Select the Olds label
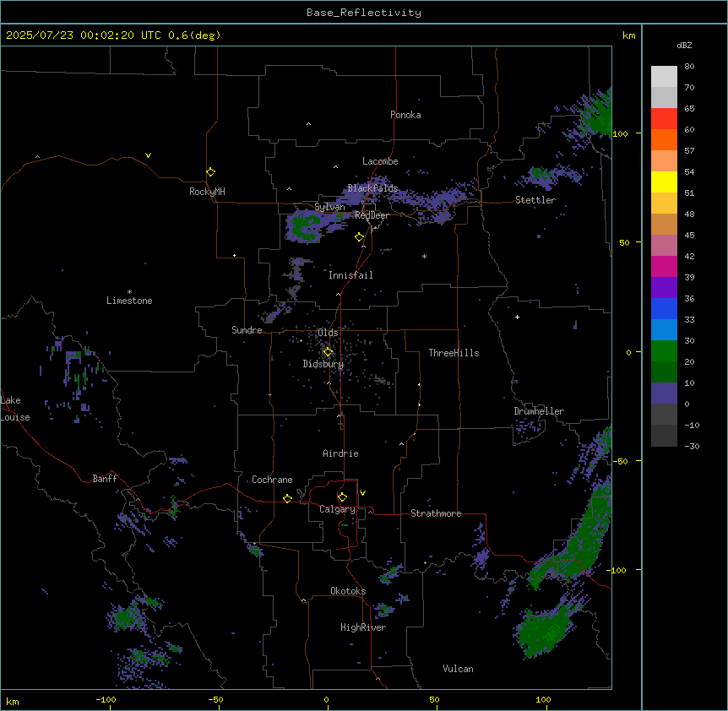 point(328,333)
